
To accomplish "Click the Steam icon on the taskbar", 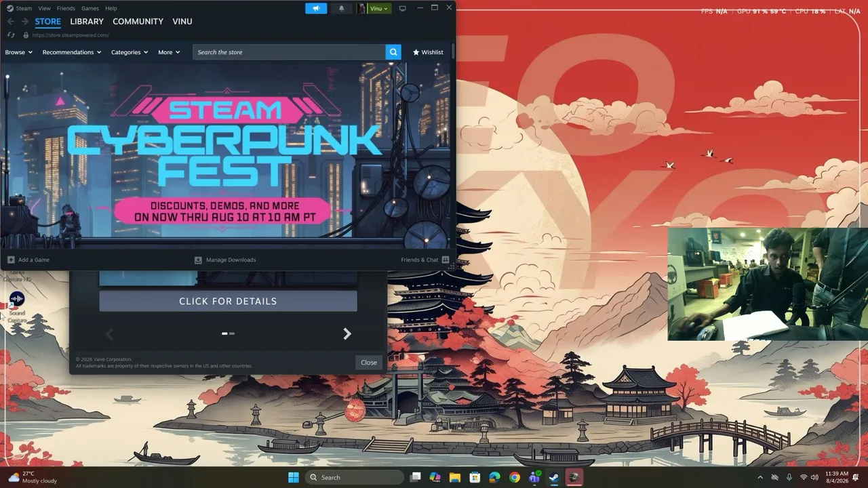I will coord(554,477).
